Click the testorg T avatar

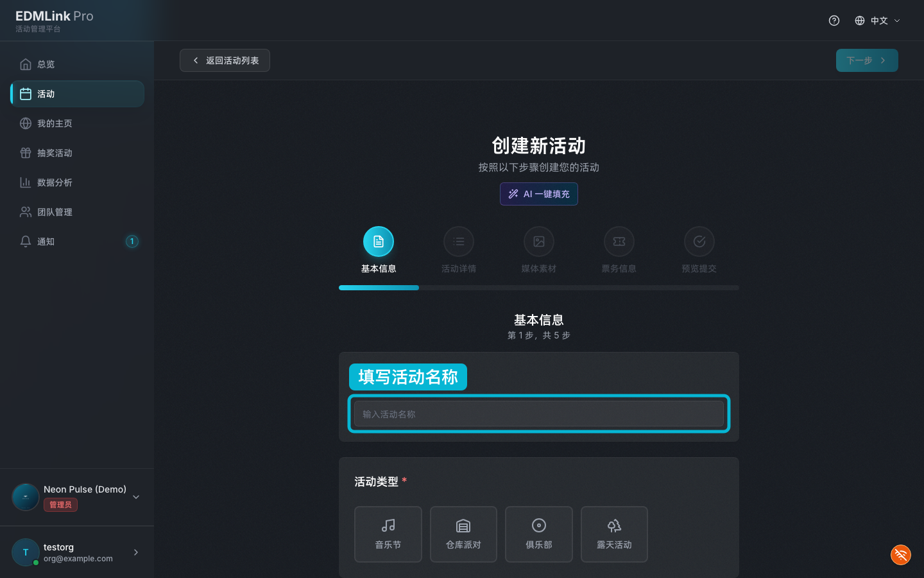click(26, 552)
